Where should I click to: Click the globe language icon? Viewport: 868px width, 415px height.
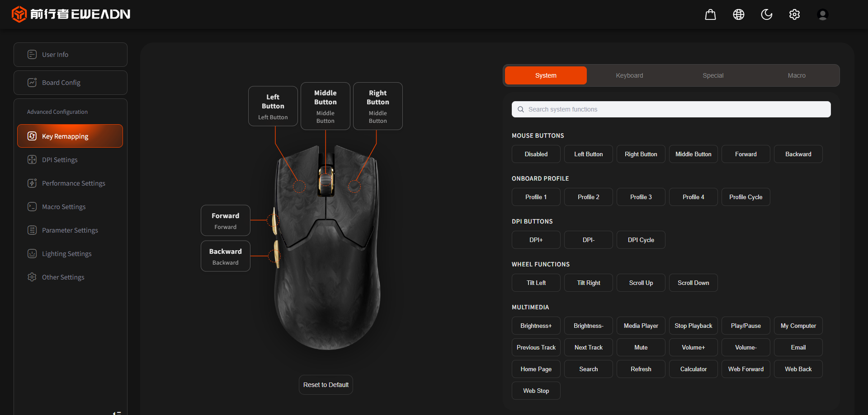click(x=738, y=14)
